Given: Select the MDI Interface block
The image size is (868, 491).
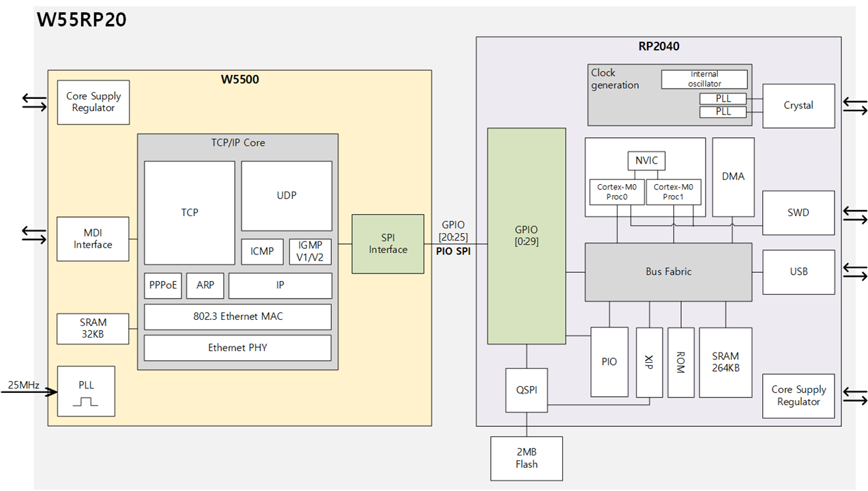Looking at the screenshot, I should coord(93,239).
